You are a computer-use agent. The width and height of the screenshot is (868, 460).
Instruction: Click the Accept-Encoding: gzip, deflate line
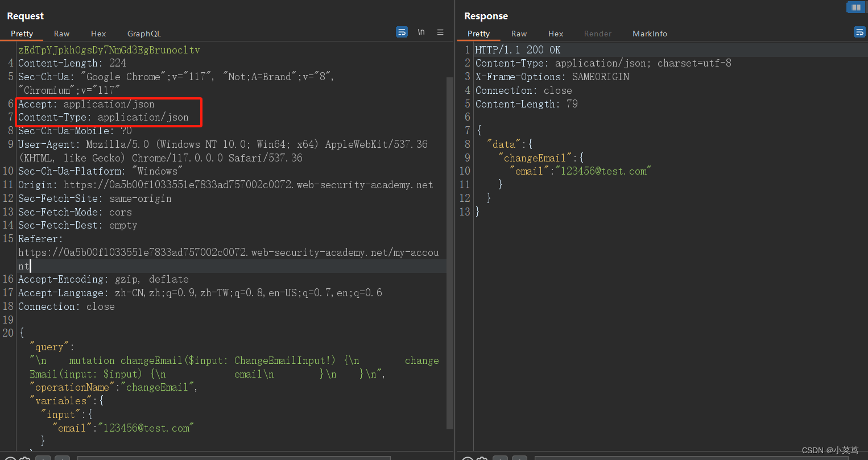104,280
